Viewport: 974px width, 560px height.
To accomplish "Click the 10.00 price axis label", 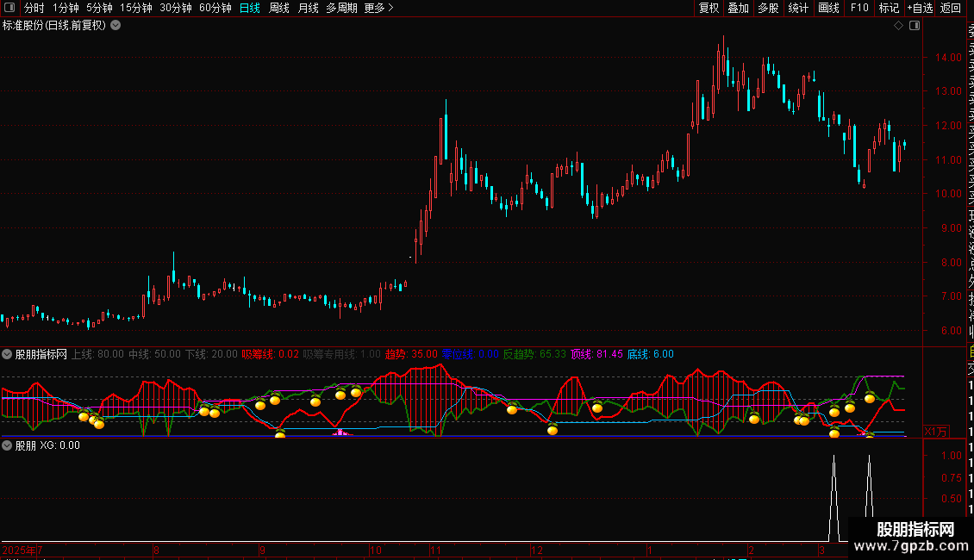I will click(x=948, y=194).
